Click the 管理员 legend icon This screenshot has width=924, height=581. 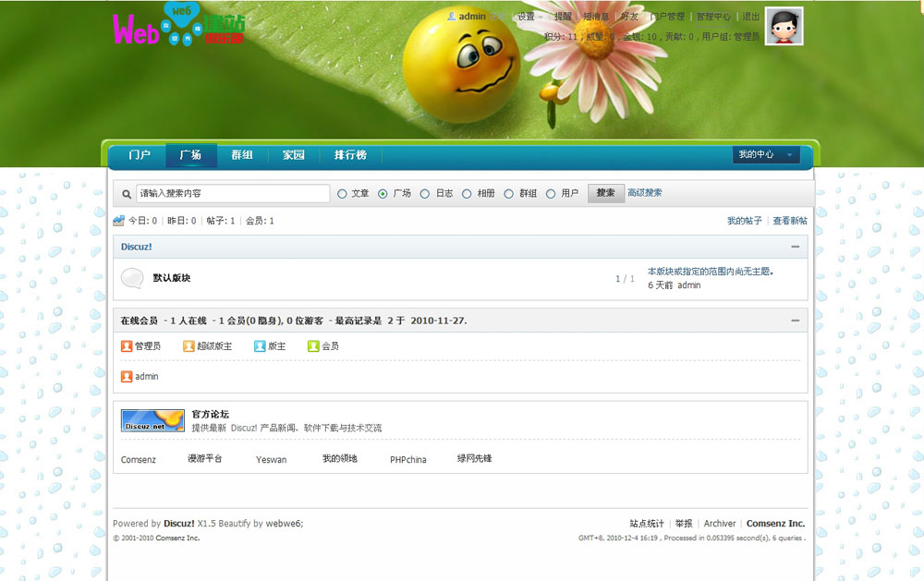tap(126, 345)
